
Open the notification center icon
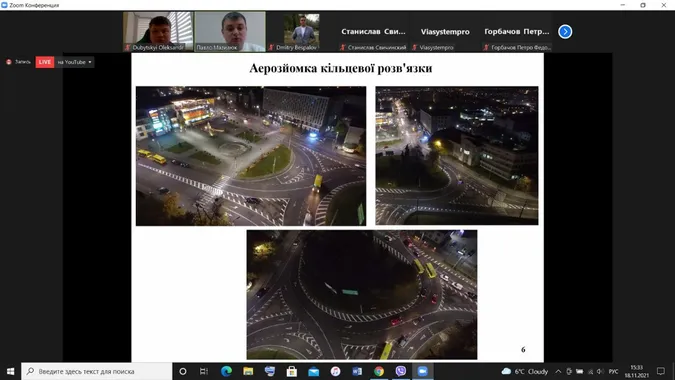(660, 371)
